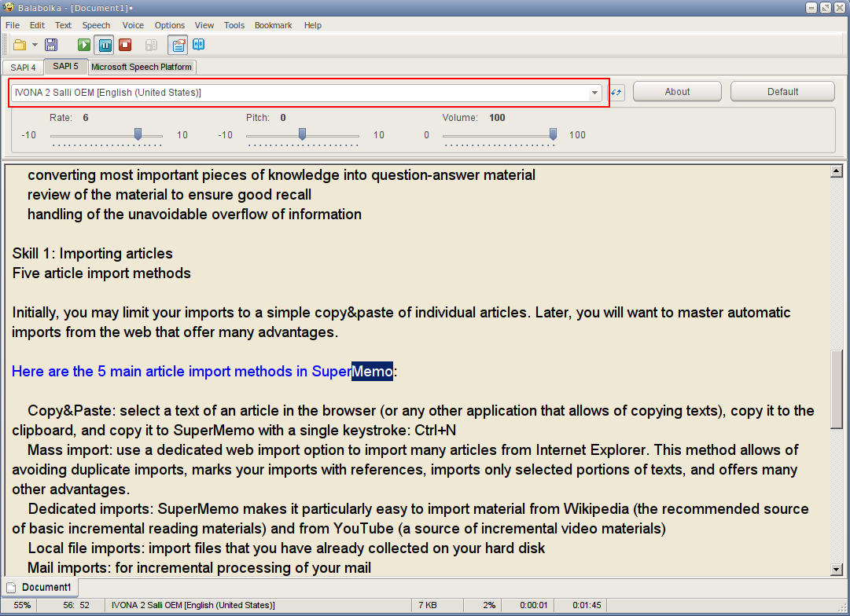The height and width of the screenshot is (616, 850).
Task: Click the Open file folder icon
Action: pyautogui.click(x=20, y=45)
